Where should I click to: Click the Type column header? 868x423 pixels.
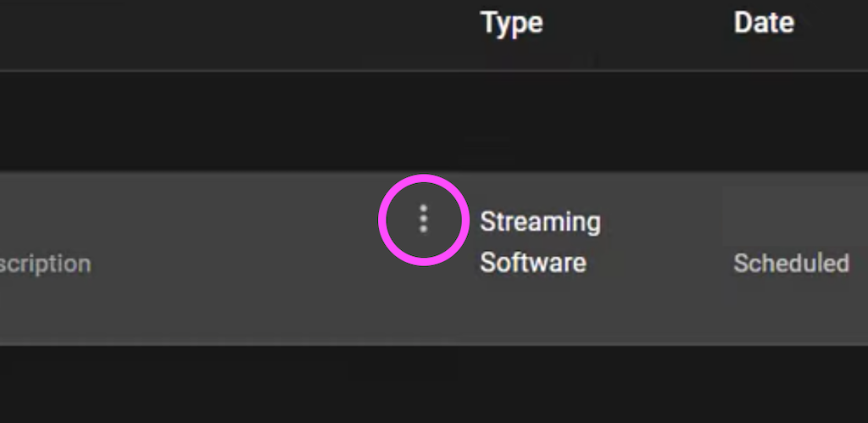click(512, 23)
